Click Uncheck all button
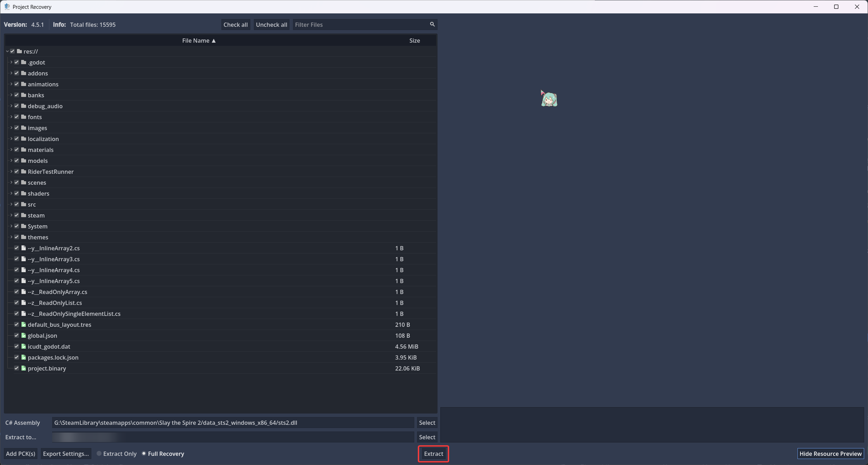Image resolution: width=868 pixels, height=465 pixels. coord(271,25)
